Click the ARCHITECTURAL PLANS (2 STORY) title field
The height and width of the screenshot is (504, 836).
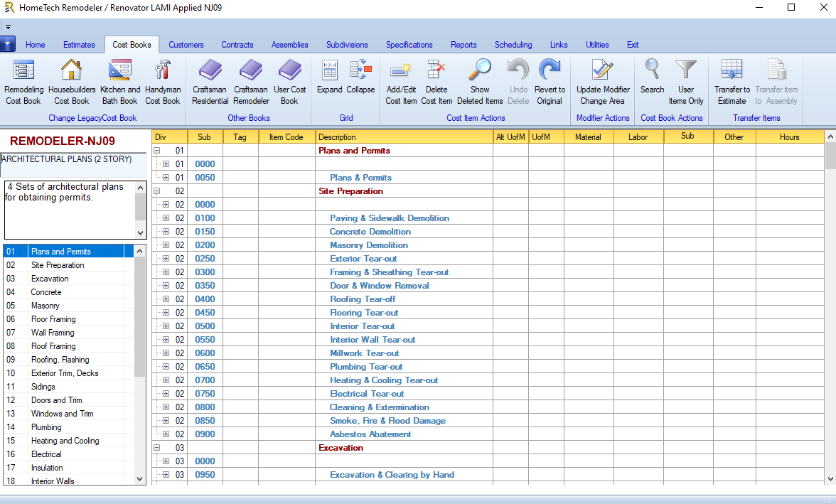73,165
